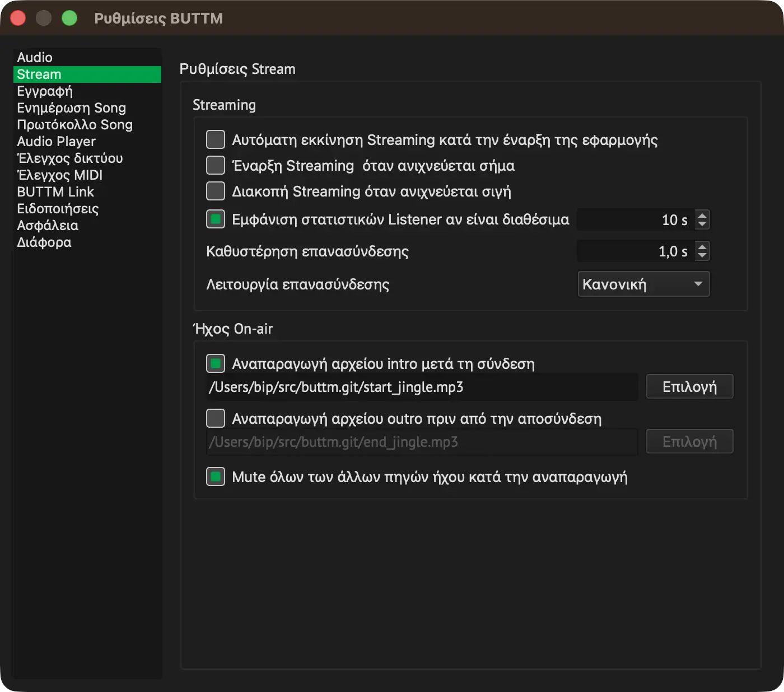Enable Αναπαραγωγή αρχείου outro checkbox
Viewport: 784px width, 692px height.
pos(216,418)
